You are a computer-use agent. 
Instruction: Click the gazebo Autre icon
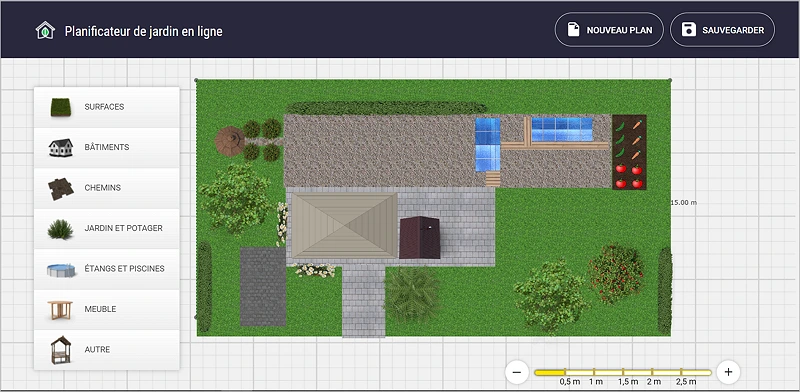pyautogui.click(x=61, y=350)
